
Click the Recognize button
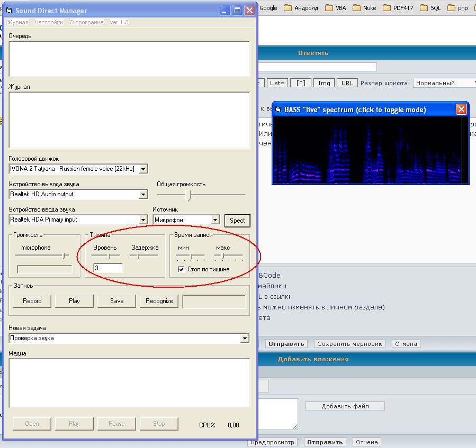pyautogui.click(x=159, y=301)
